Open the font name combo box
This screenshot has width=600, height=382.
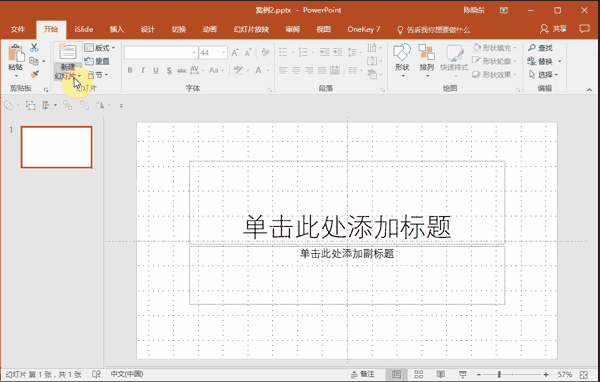pyautogui.click(x=161, y=53)
